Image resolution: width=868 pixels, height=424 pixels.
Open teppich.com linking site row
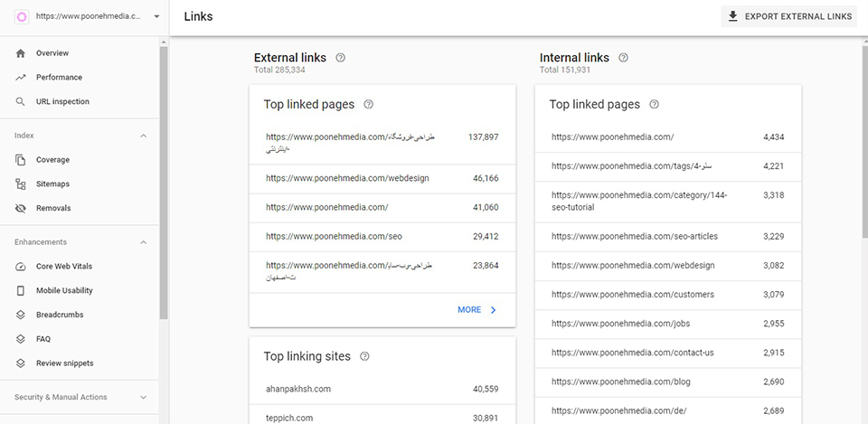382,414
